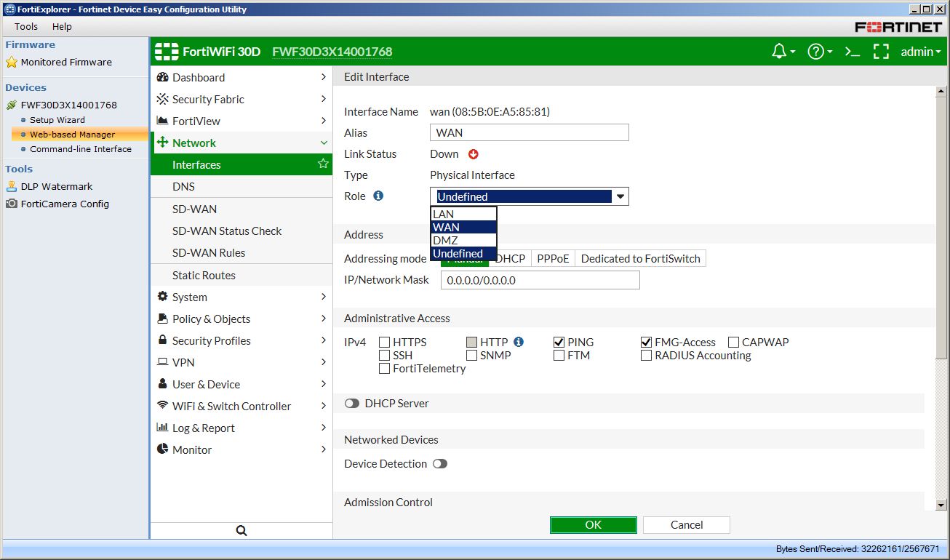Enable the SNMP checkbox
Viewport: 950px width, 560px height.
point(471,355)
